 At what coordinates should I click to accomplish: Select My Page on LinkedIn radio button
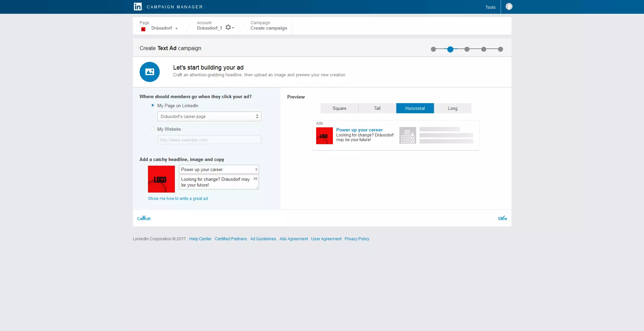point(153,106)
